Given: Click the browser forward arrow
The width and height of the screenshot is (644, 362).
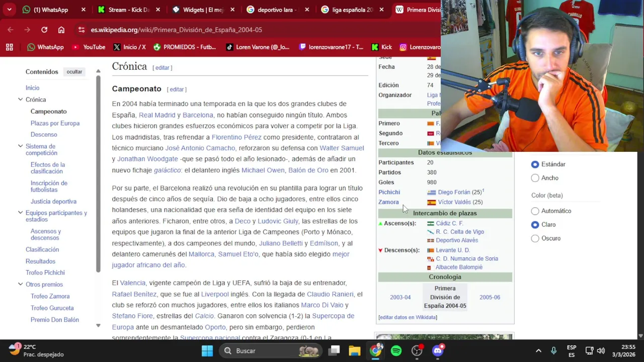Looking at the screenshot, I should tap(27, 30).
